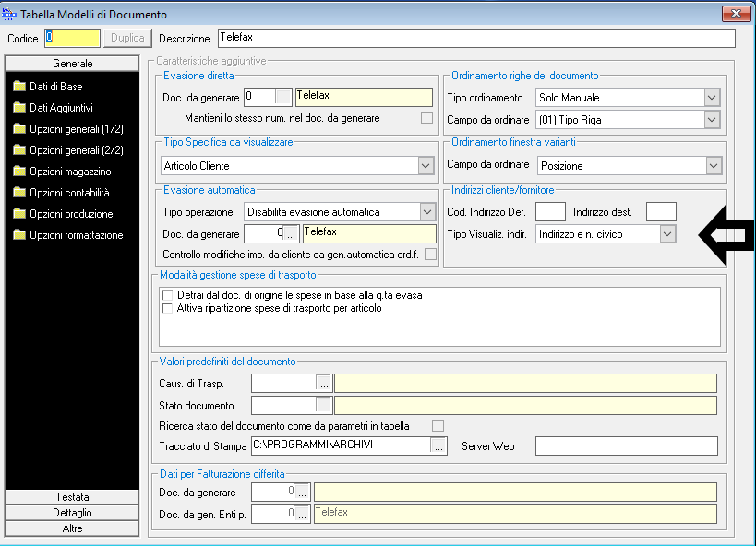Switch to the Altre section

coord(72,528)
